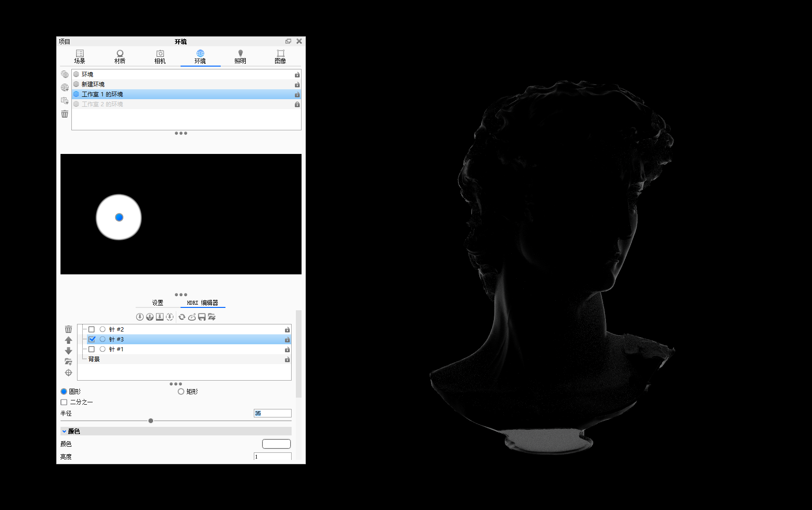
Task: Add a new pin in the HDRI editor
Action: (140, 317)
